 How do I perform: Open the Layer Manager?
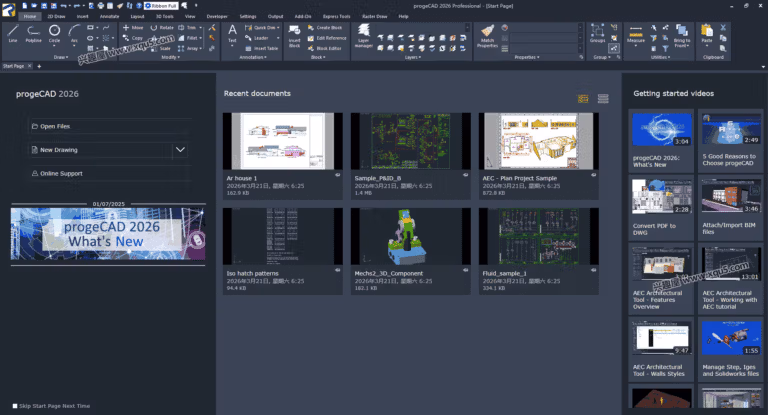363,36
